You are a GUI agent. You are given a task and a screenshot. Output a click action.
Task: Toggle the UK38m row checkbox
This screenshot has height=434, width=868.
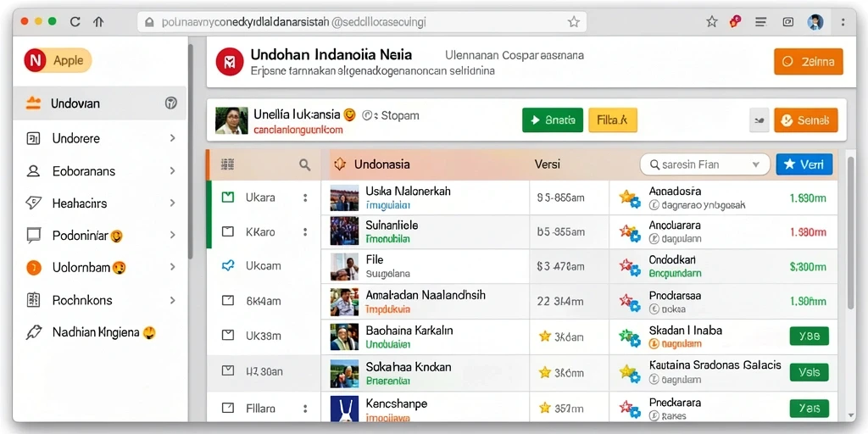point(227,335)
